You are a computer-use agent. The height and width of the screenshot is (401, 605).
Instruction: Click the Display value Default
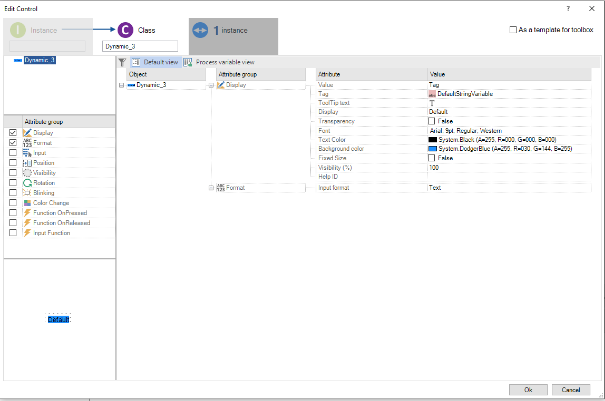[x=438, y=112]
